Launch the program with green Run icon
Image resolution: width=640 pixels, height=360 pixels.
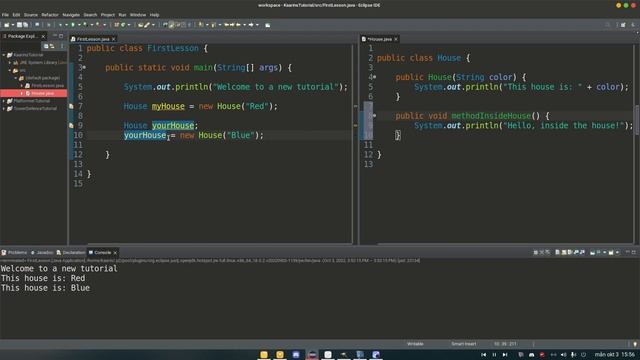73,25
